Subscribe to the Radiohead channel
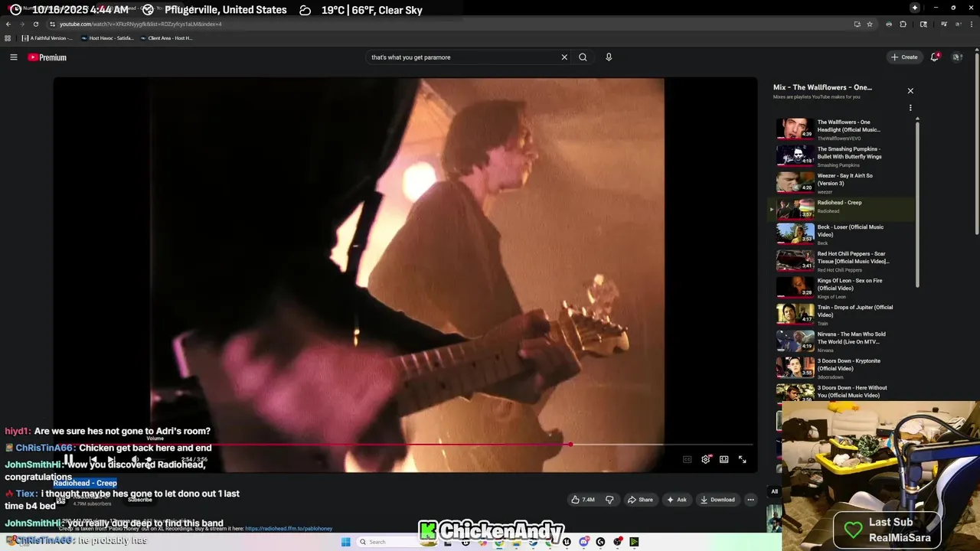Viewport: 980px width, 551px height. click(x=140, y=500)
